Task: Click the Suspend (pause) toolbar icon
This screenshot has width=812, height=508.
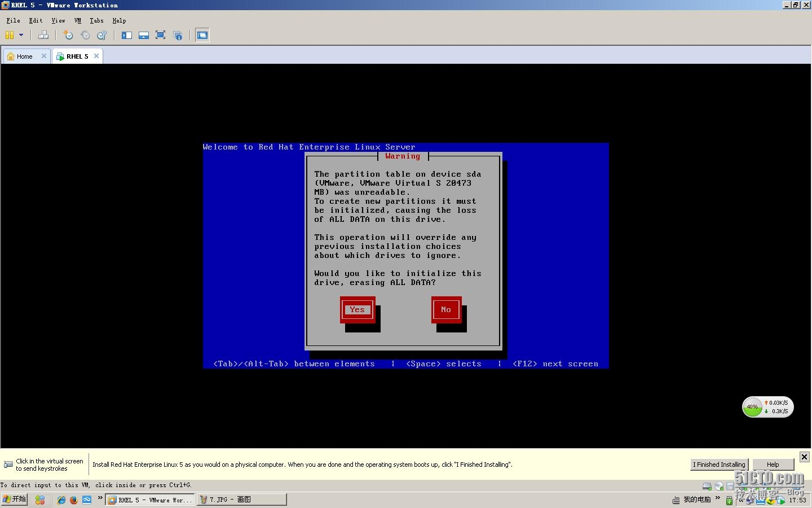Action: pyautogui.click(x=10, y=35)
